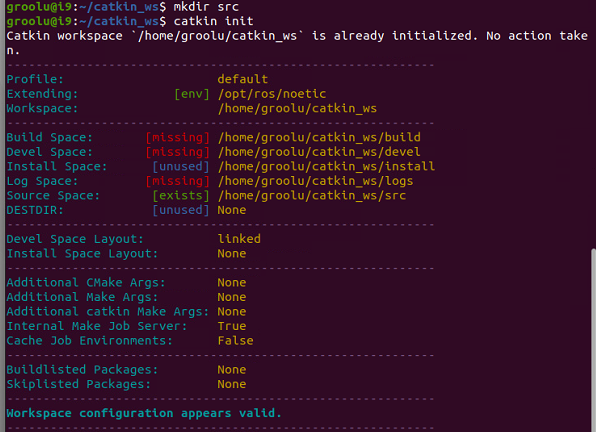Click the 'Install Space Layout:' label
The width and height of the screenshot is (596, 432).
click(x=82, y=253)
